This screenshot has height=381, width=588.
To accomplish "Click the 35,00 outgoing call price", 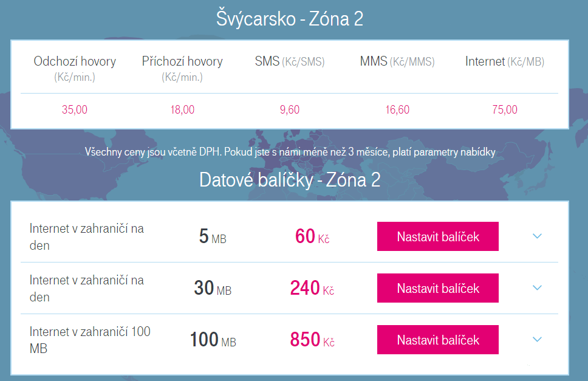I will (75, 109).
